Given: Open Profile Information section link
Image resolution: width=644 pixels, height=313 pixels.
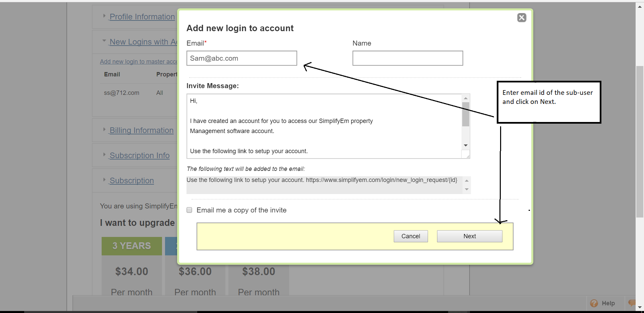Looking at the screenshot, I should click(142, 17).
